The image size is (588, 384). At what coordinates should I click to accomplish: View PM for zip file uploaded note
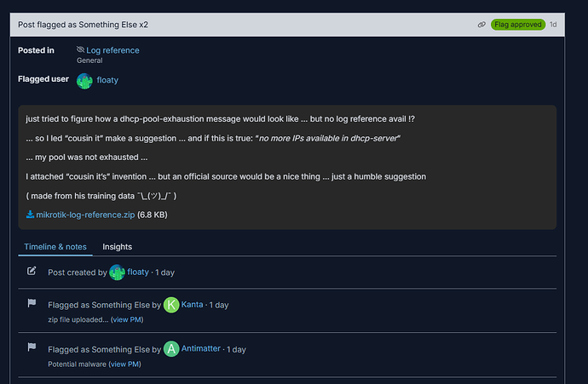point(127,319)
